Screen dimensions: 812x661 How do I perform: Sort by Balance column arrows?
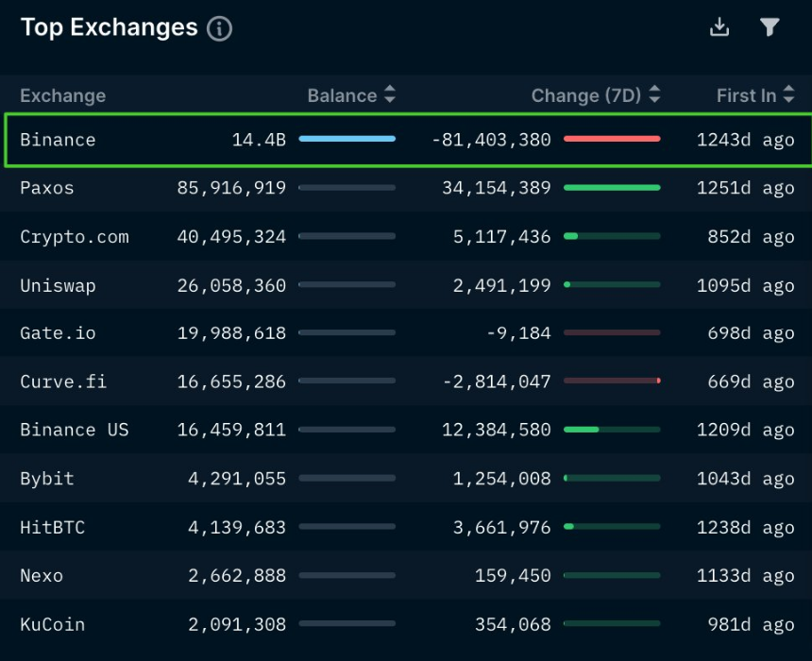389,95
